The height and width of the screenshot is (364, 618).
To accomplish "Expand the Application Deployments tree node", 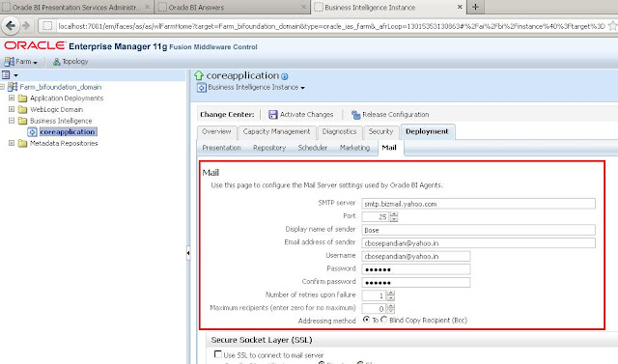I will (x=12, y=98).
